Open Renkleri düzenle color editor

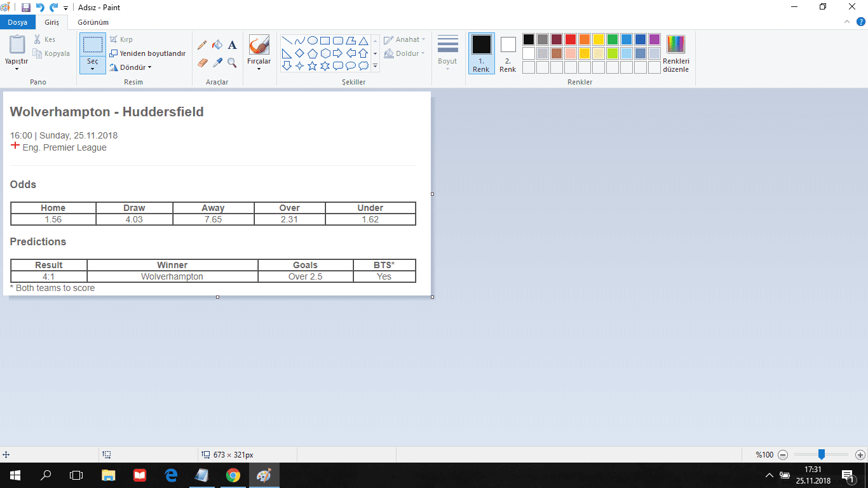(676, 54)
